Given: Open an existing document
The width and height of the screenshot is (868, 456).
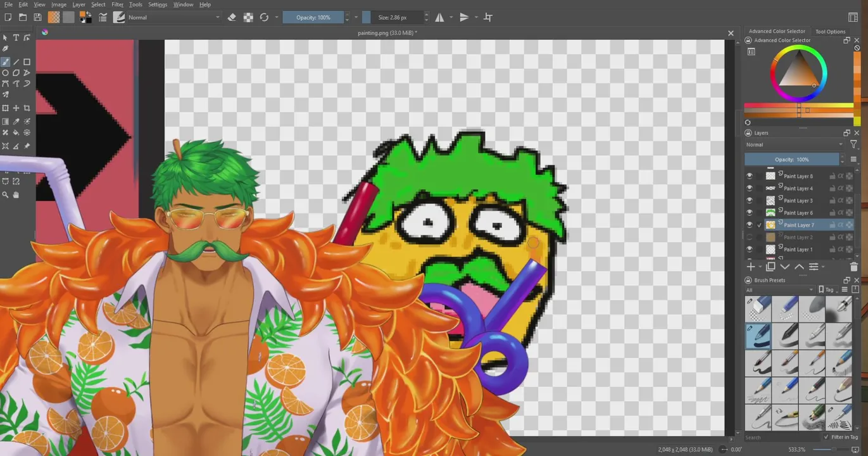Looking at the screenshot, I should pyautogui.click(x=23, y=18).
